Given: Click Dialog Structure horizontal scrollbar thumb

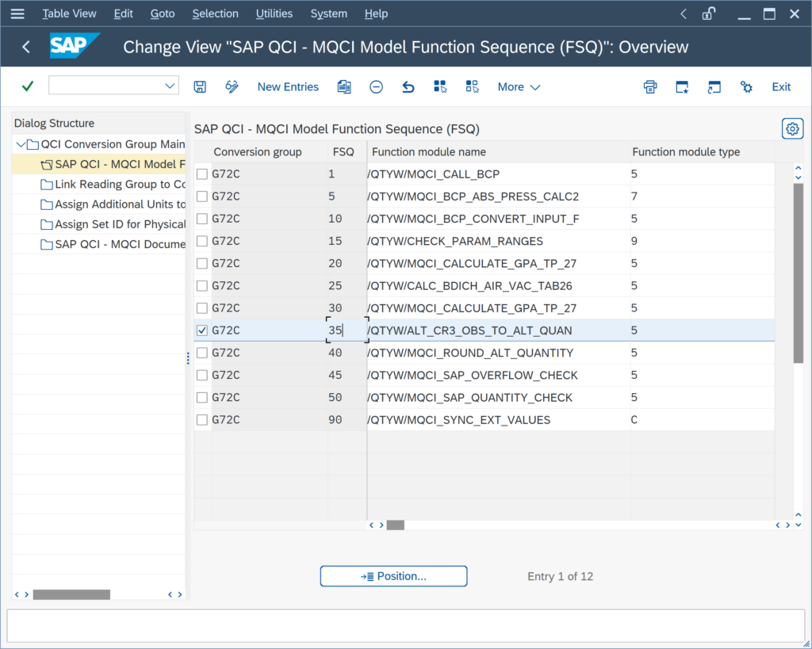Looking at the screenshot, I should coord(71,594).
